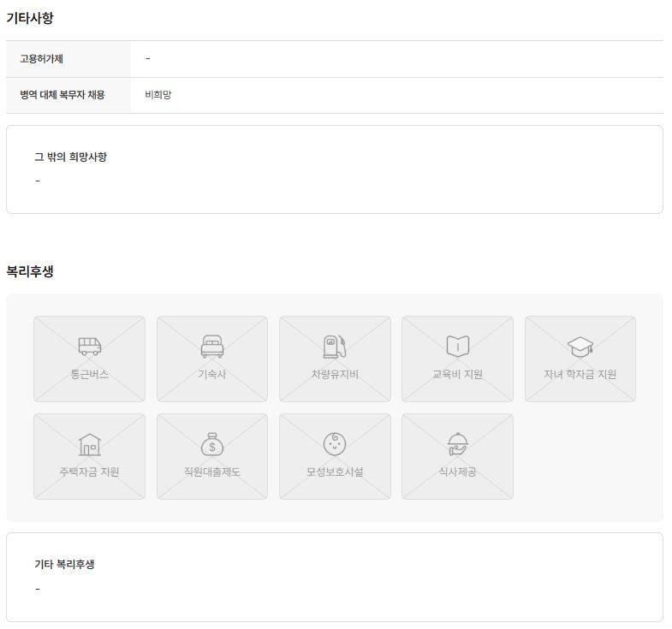Select the 주택자금 지원 label text
672x629 pixels.
89,472
